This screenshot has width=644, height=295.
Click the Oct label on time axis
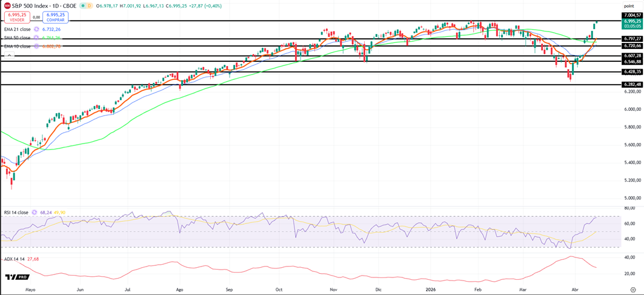click(280, 290)
